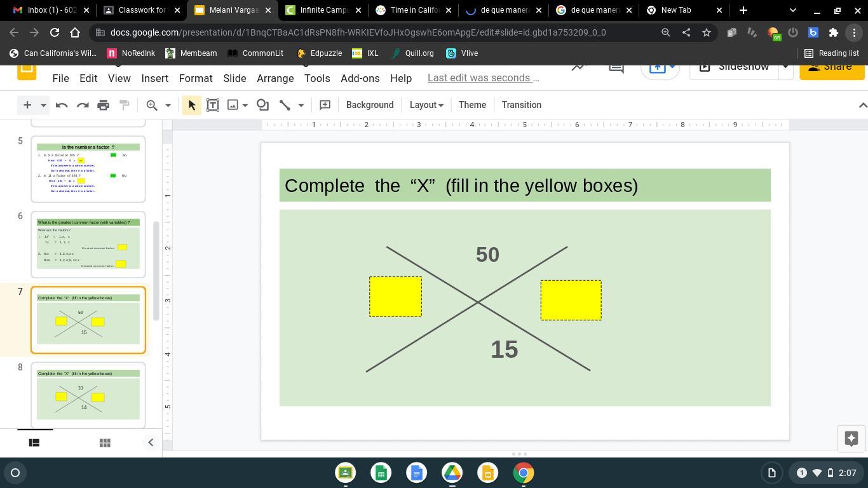868x488 pixels.
Task: Click the redo arrow in toolbar
Action: 83,105
